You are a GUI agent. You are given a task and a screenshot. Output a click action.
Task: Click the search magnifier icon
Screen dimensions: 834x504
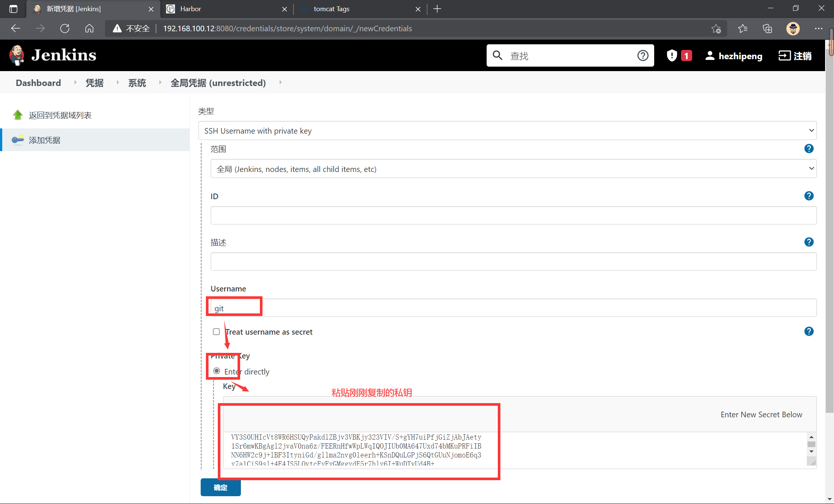pos(498,55)
